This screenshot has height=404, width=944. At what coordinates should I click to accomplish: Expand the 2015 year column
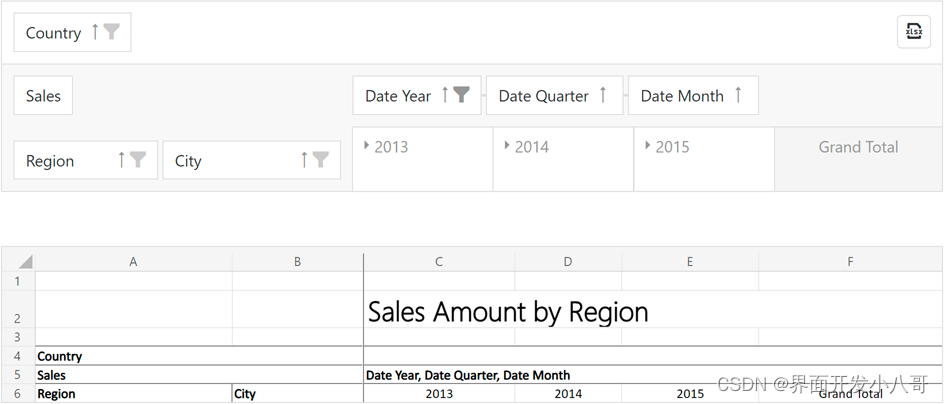coord(648,146)
